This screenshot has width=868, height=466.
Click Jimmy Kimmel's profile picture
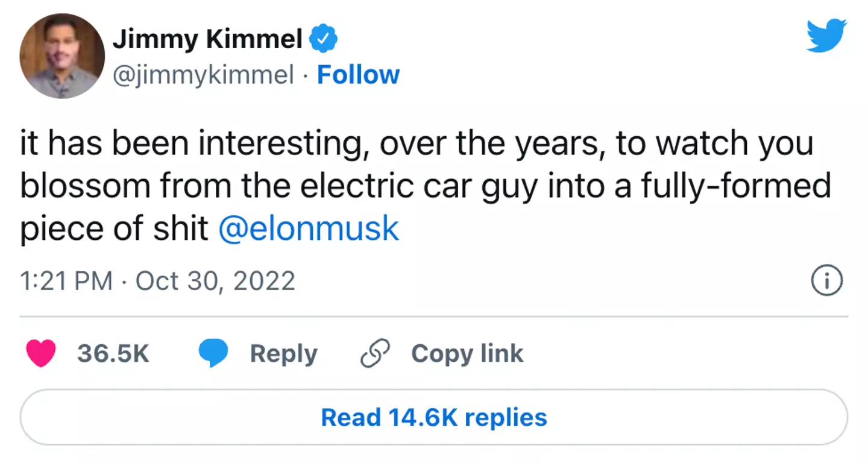[x=61, y=55]
